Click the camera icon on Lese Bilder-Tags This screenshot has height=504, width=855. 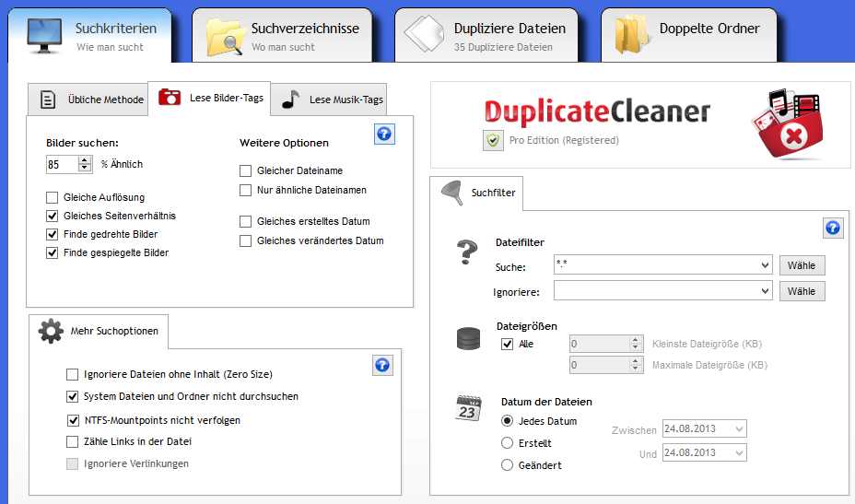(170, 98)
